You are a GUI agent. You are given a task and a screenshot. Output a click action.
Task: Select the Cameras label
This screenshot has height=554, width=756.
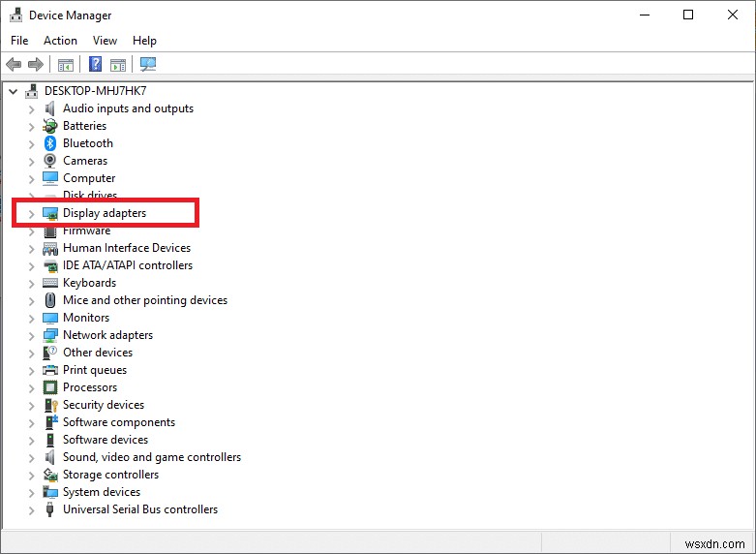[x=85, y=161]
